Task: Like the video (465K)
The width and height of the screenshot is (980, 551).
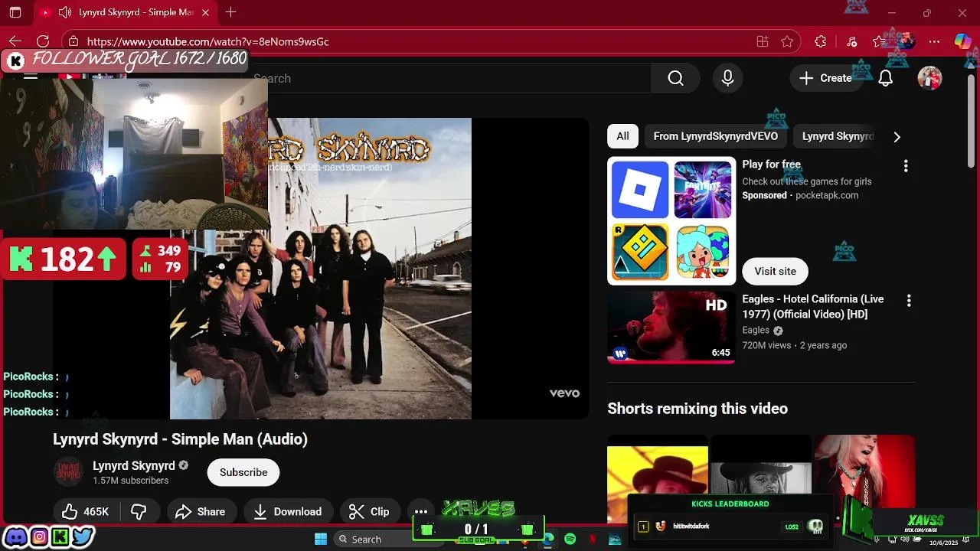Action: click(85, 512)
